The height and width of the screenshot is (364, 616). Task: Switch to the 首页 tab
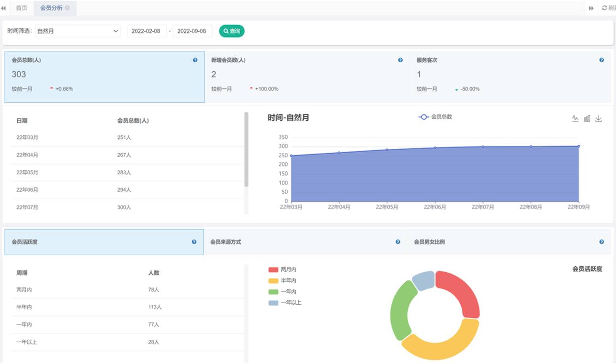(21, 8)
